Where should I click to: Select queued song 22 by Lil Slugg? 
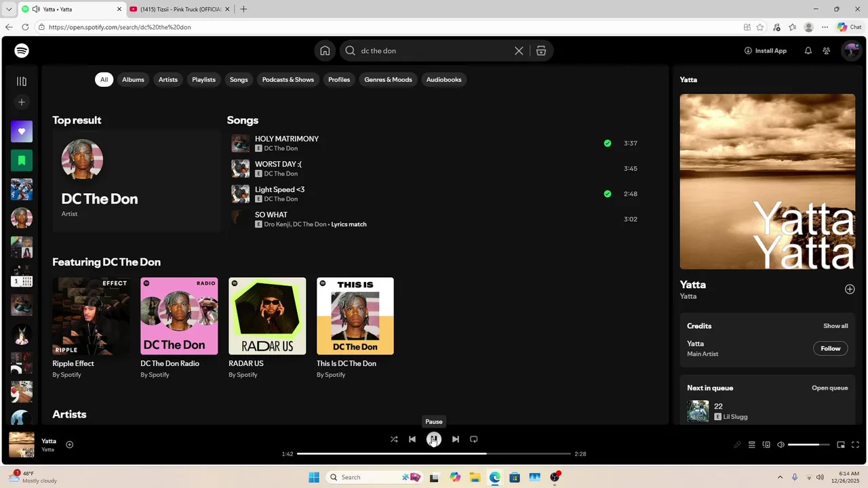pyautogui.click(x=768, y=411)
